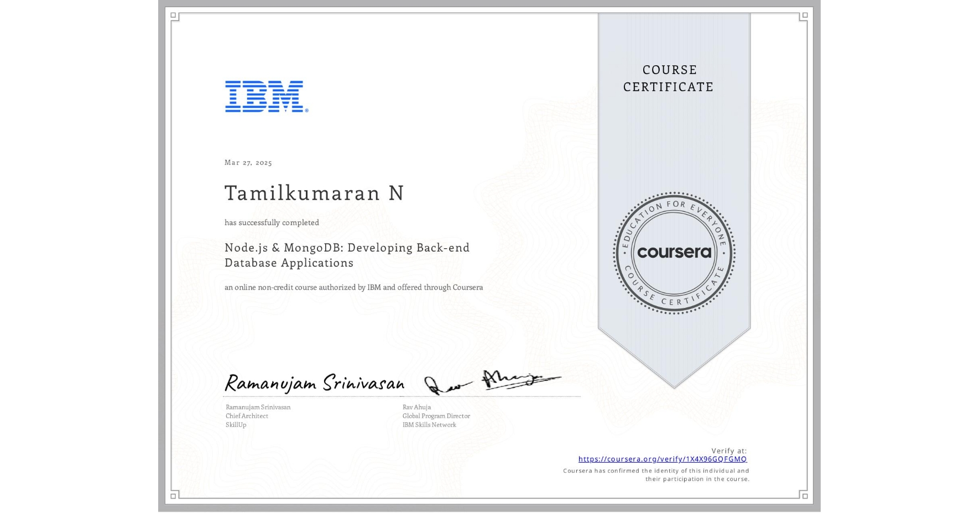Click the 'has successfully completed' text

[272, 222]
